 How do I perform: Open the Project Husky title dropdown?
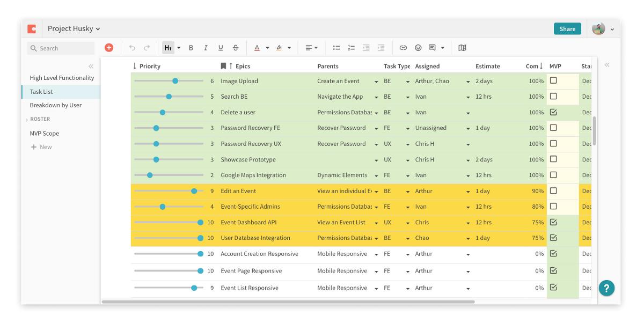click(74, 29)
